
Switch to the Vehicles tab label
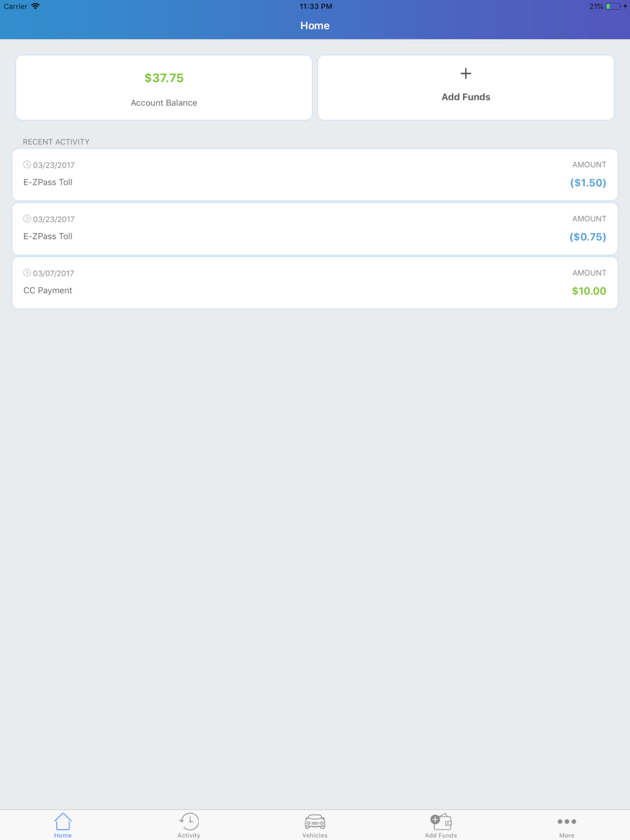pos(315,835)
